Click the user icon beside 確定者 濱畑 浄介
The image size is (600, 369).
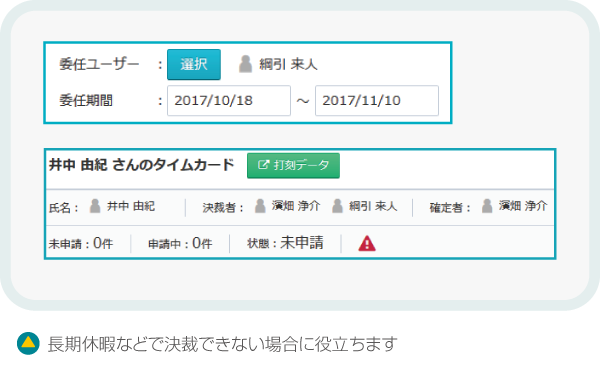[487, 206]
